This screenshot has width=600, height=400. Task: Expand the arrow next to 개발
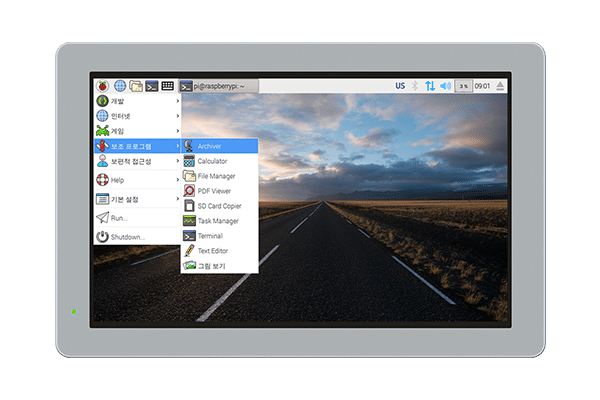pyautogui.click(x=178, y=101)
